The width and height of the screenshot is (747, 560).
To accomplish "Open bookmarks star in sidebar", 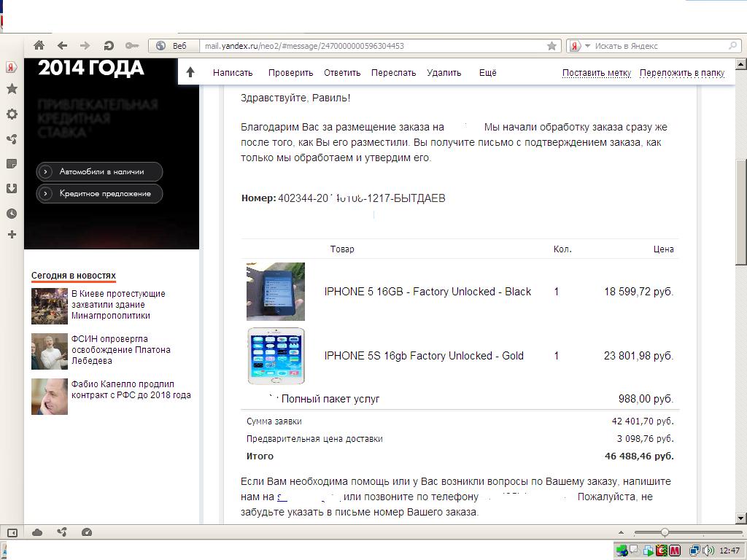I will [x=12, y=88].
